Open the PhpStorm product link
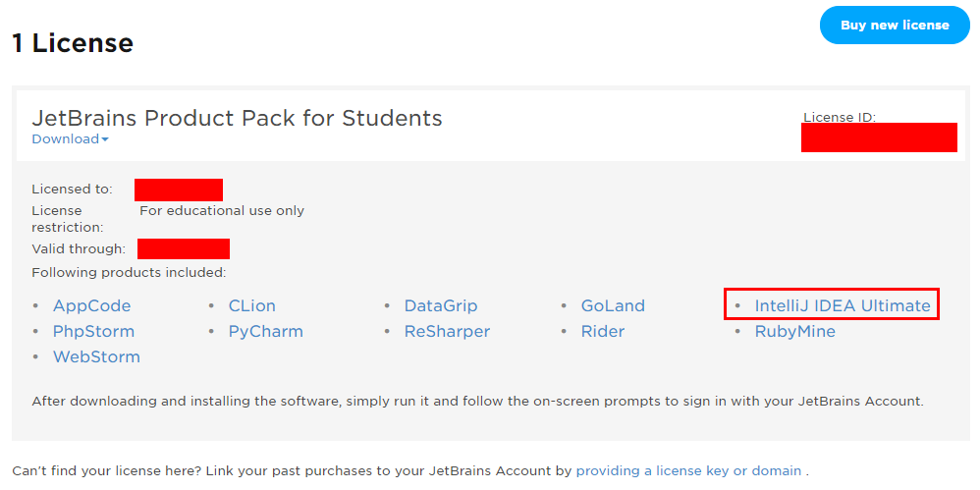 pyautogui.click(x=93, y=331)
